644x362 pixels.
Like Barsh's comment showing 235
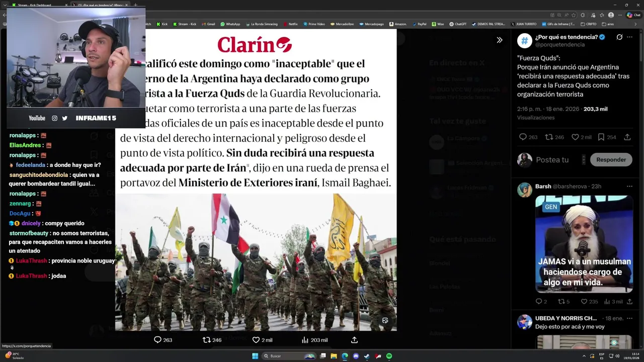point(584,302)
